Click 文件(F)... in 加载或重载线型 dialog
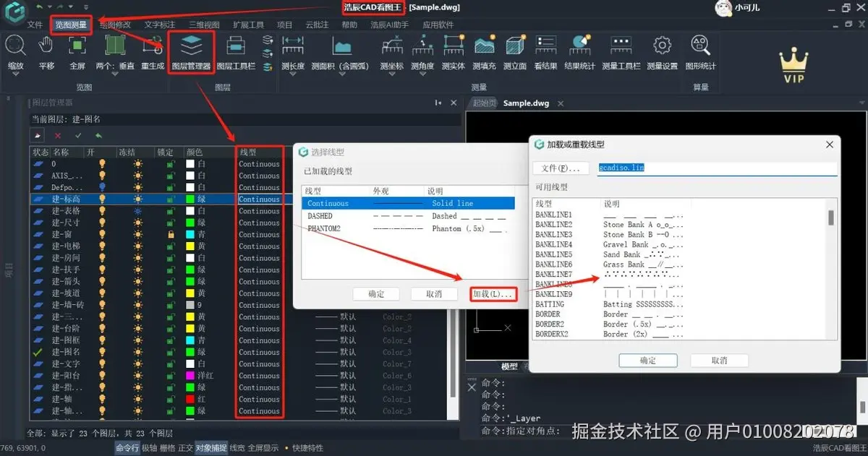This screenshot has width=868, height=456. 561,168
